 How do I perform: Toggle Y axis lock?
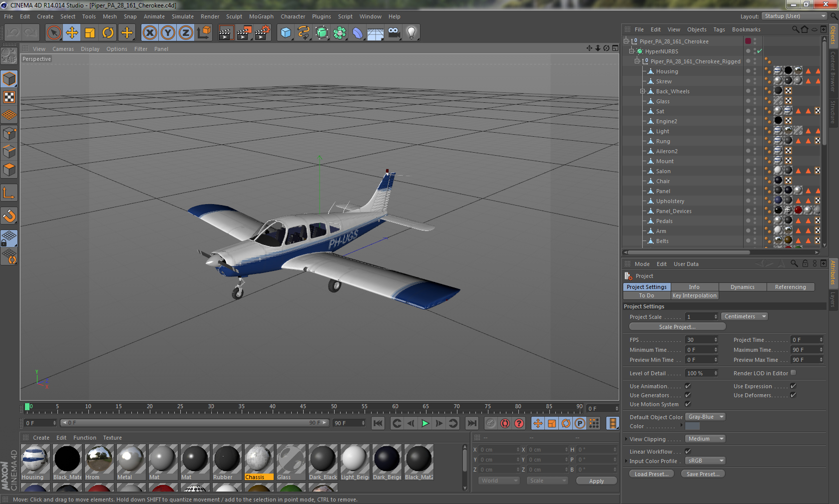click(168, 33)
